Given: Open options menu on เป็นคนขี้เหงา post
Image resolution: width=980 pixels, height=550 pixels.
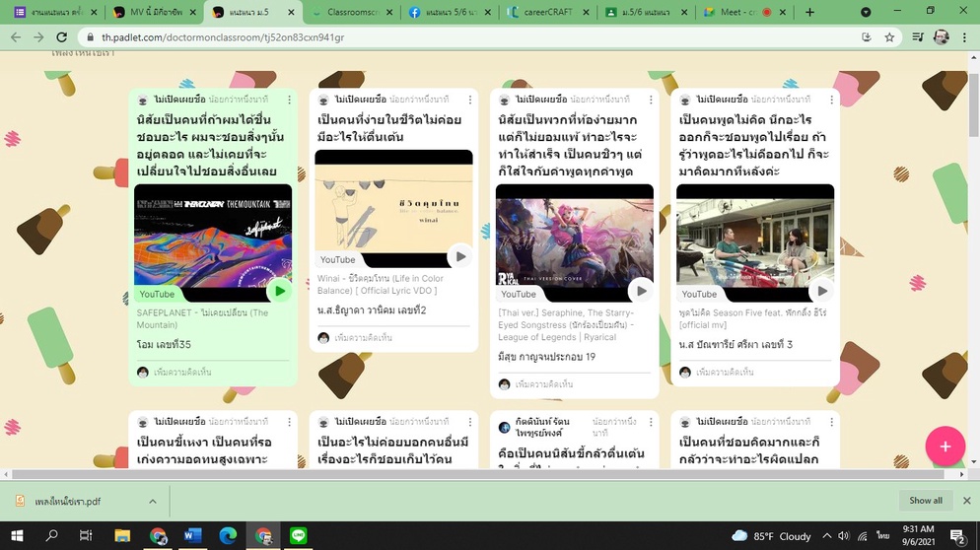Looking at the screenshot, I should point(290,422).
